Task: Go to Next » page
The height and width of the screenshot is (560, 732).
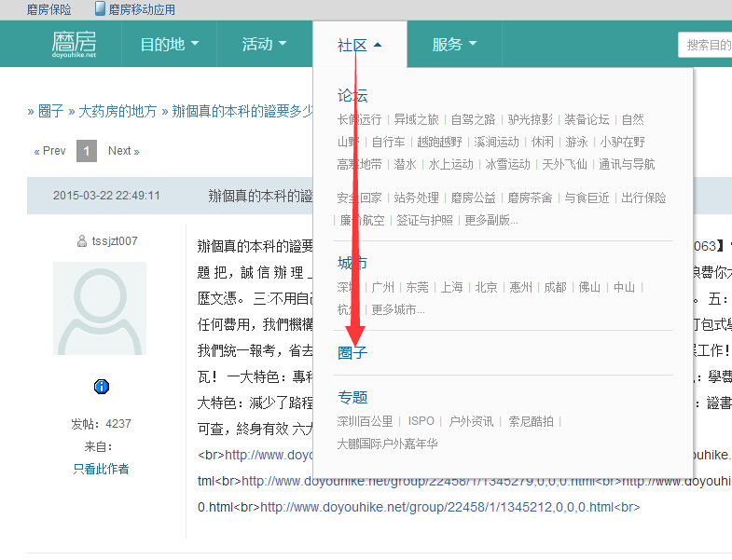Action: 124,151
